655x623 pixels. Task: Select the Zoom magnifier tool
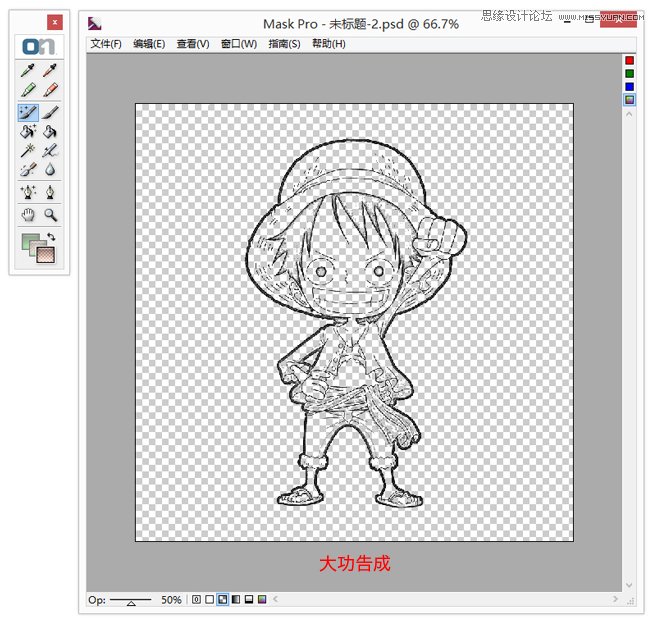click(x=50, y=214)
